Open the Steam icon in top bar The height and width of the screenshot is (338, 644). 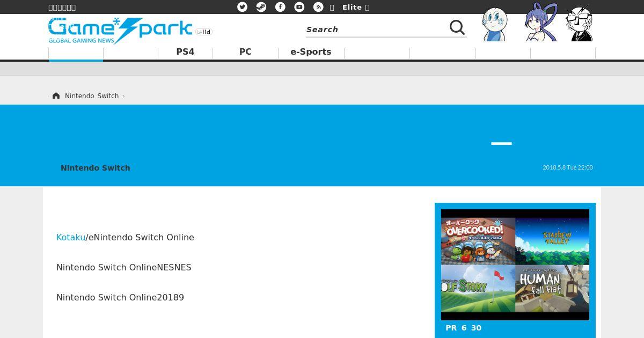coord(261,7)
